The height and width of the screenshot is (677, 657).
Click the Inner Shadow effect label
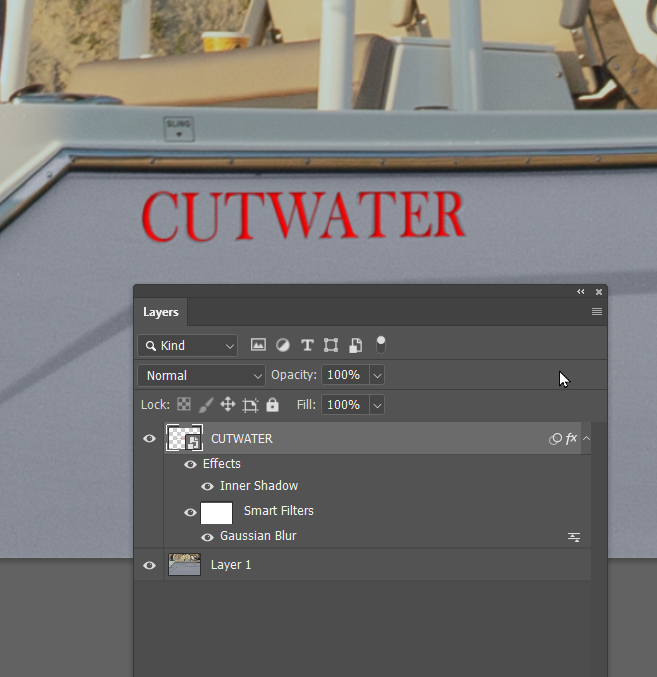click(x=259, y=486)
